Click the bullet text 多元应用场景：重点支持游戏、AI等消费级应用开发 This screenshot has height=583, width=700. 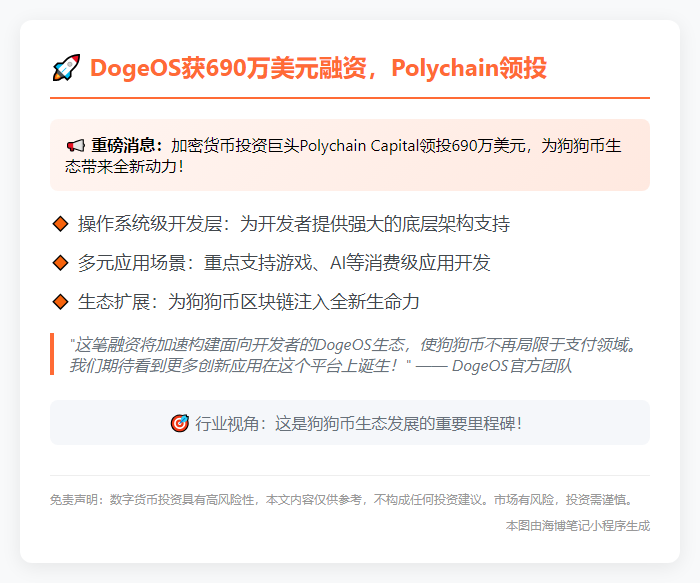click(x=284, y=262)
